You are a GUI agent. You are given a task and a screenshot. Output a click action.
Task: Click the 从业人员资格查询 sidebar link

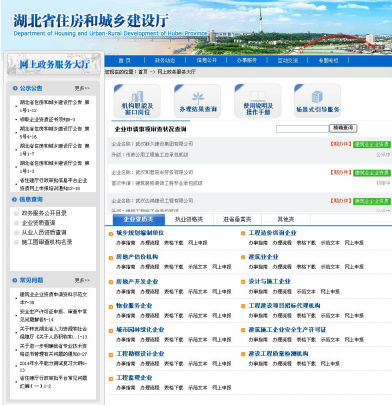point(44,232)
